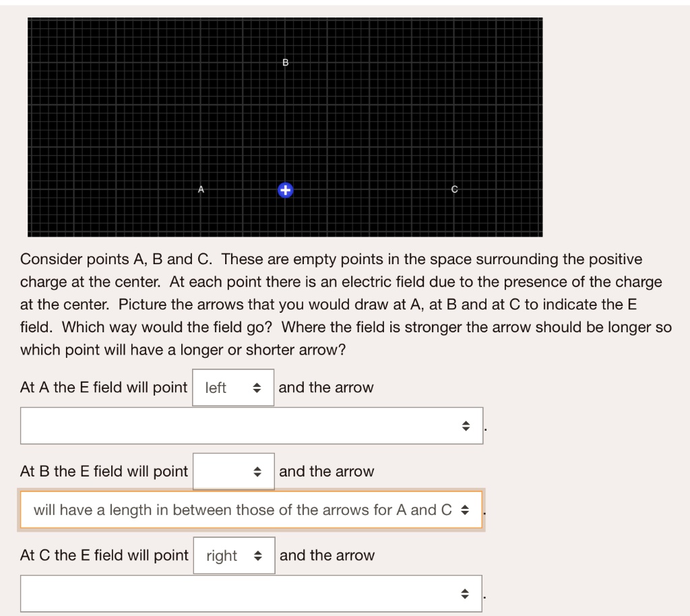Click the stepper arrows in point A's arrow length box
This screenshot has width=690, height=616.
click(x=466, y=425)
